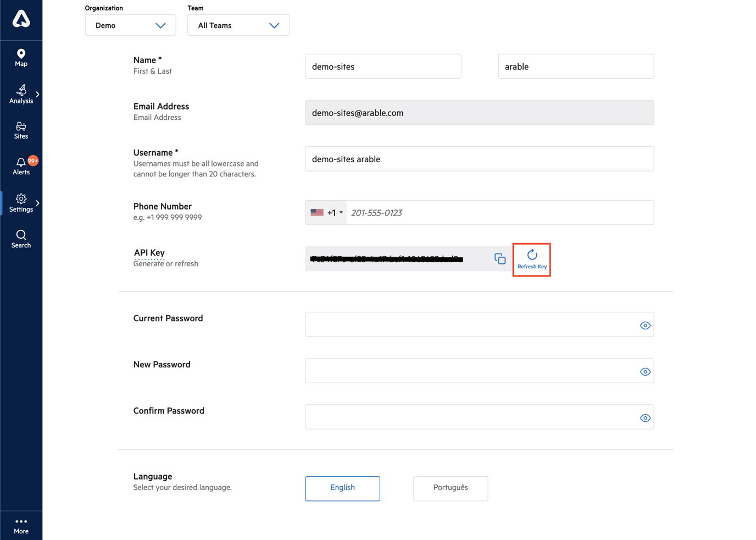Focus the New Password field
The image size is (756, 540).
(480, 371)
